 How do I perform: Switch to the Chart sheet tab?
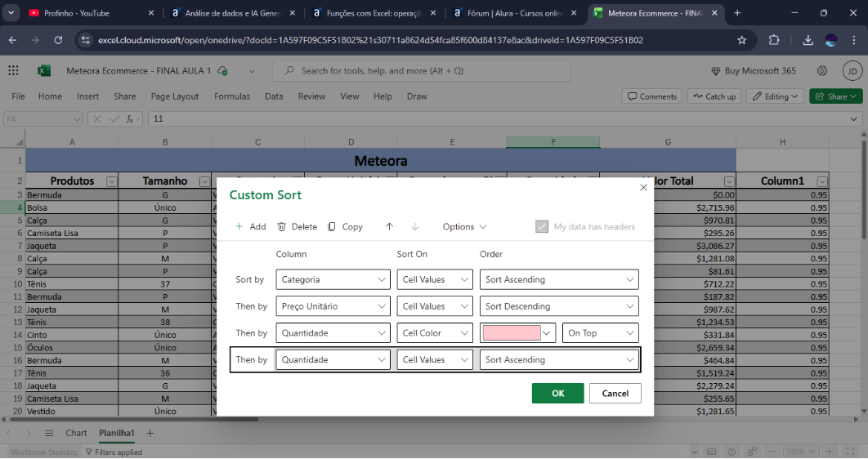tap(76, 433)
